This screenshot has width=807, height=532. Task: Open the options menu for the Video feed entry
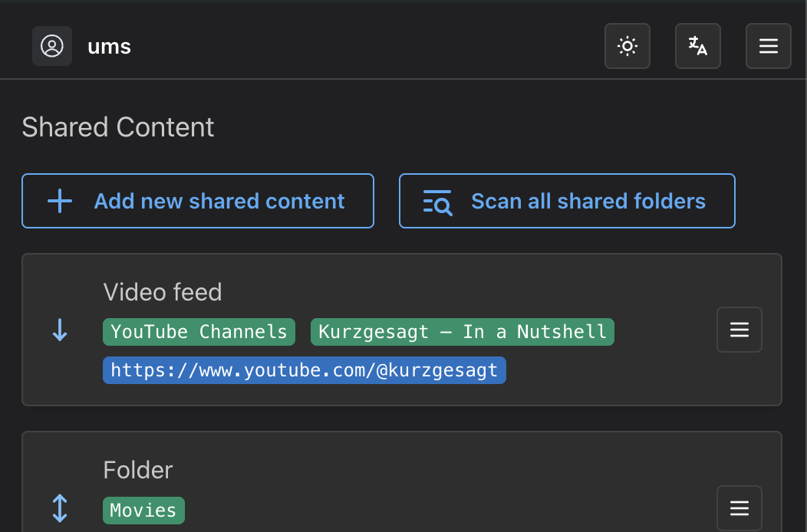[739, 330]
